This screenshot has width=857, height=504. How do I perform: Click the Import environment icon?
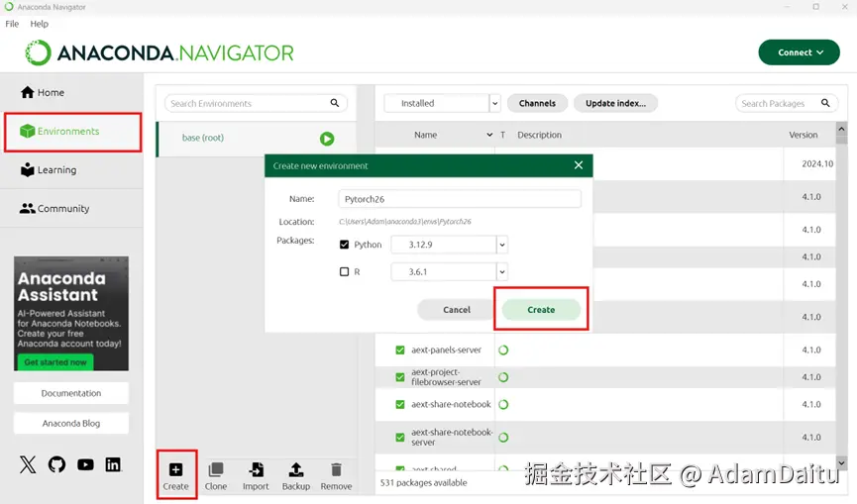(x=256, y=469)
